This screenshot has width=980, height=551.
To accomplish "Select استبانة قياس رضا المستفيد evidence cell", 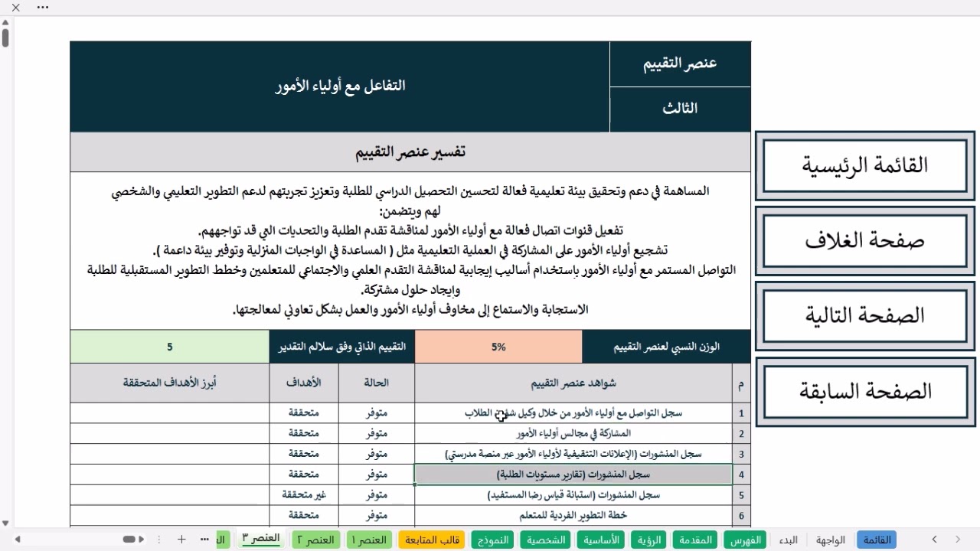I will [x=573, y=495].
